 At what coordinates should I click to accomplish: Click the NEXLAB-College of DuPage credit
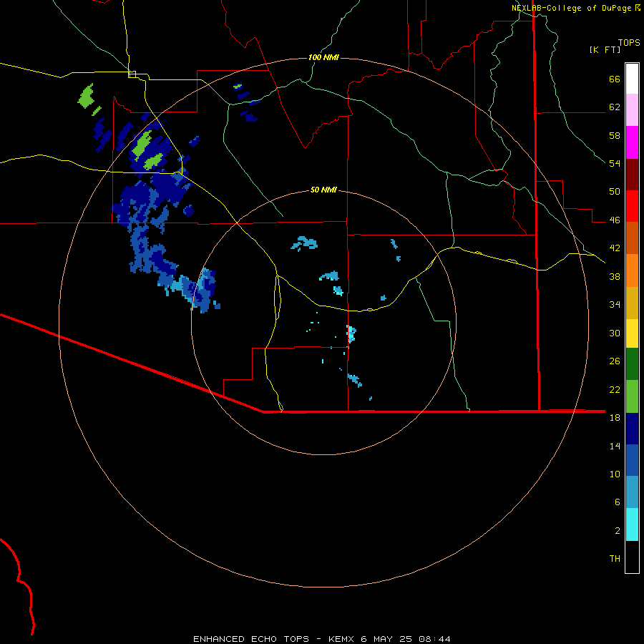(571, 8)
